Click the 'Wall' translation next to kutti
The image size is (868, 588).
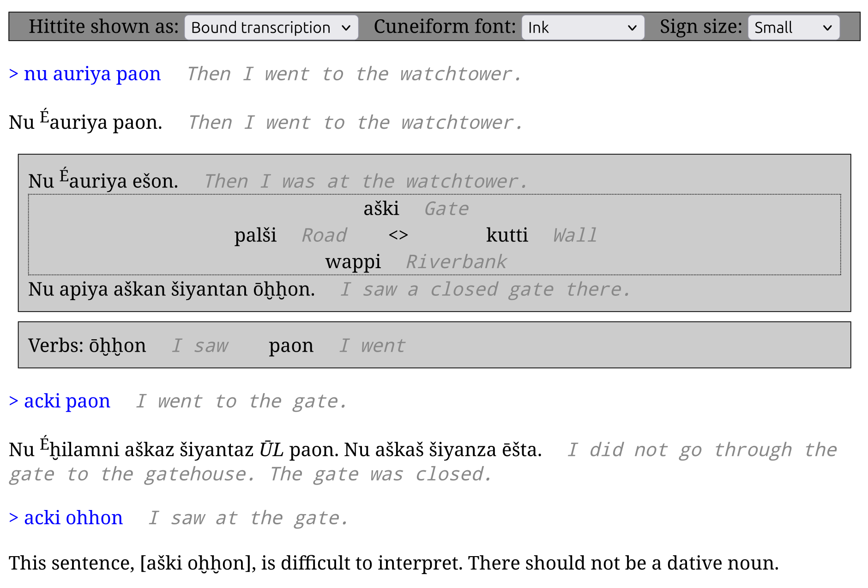click(575, 235)
